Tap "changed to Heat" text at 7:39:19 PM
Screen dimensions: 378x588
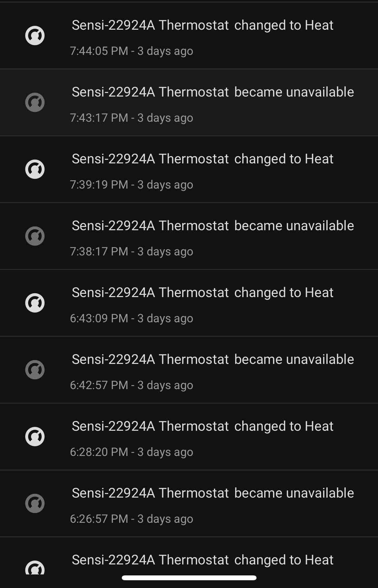284,159
